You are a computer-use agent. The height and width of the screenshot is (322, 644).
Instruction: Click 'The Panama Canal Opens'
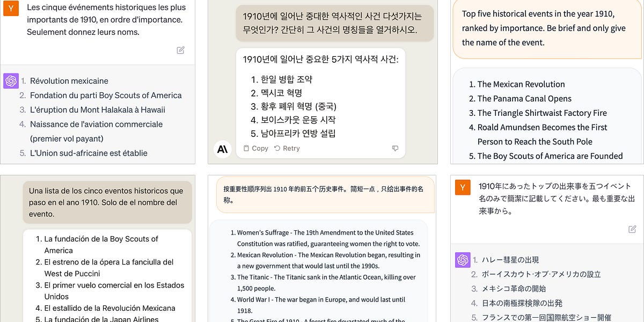524,99
